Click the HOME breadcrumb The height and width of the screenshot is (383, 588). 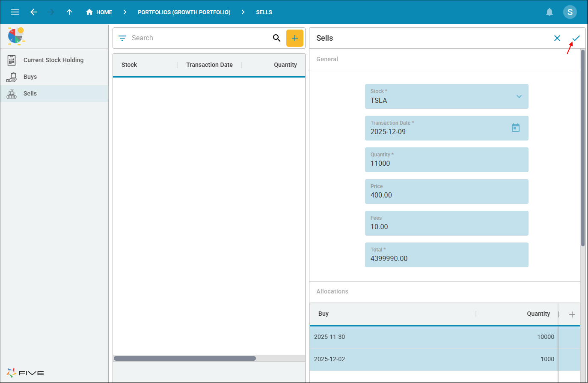click(99, 12)
